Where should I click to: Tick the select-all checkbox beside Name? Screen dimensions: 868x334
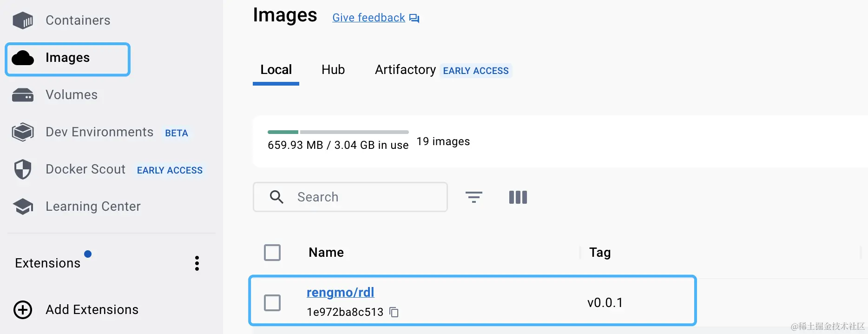click(272, 253)
